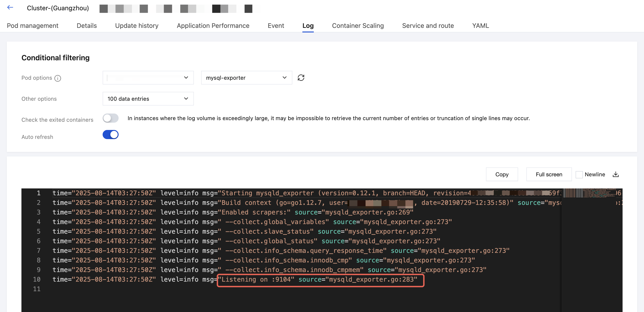
Task: Go to the Event tab
Action: point(275,26)
